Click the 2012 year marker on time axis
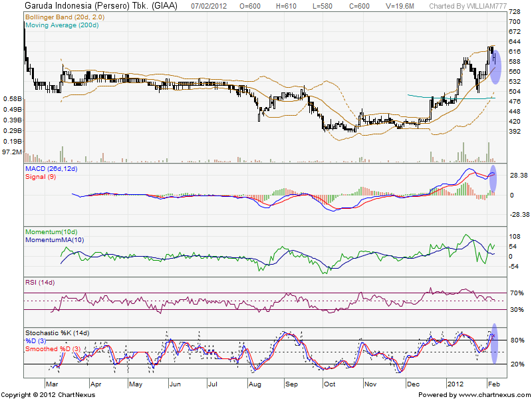532x399 pixels. pyautogui.click(x=456, y=384)
